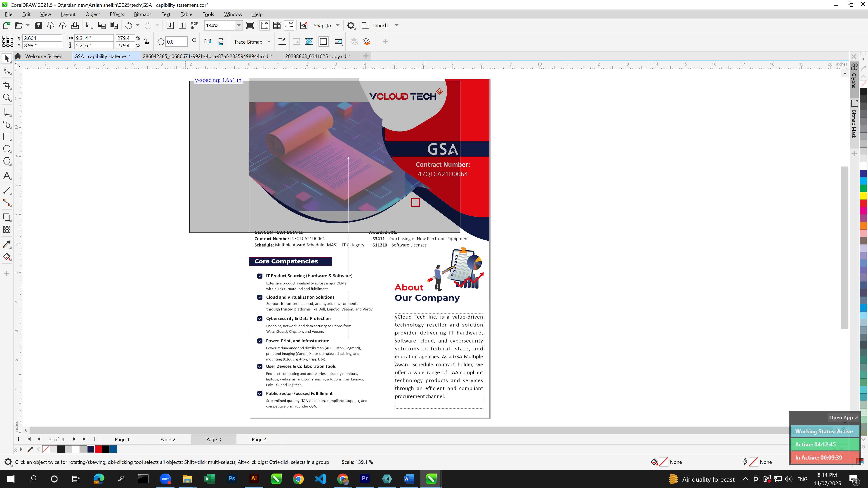Viewport: 868px width, 488px height.
Task: Click the Undo arrow
Action: [128, 25]
